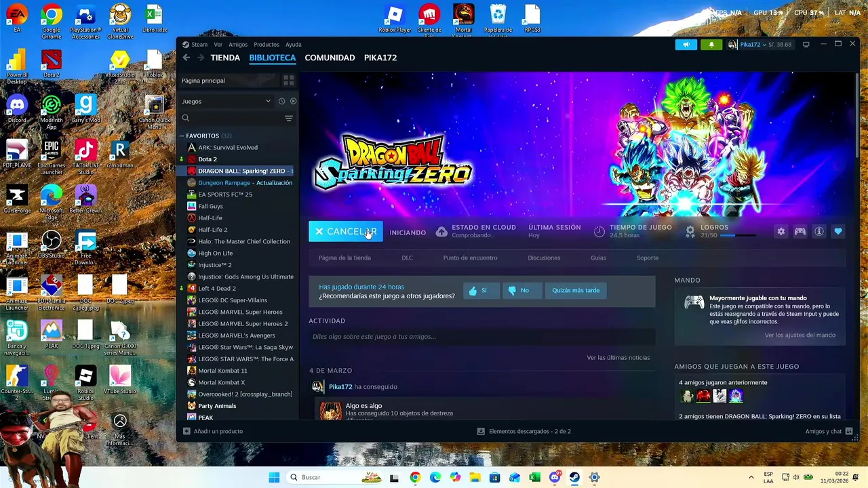
Task: Open Excel from the taskbar
Action: coord(534,477)
